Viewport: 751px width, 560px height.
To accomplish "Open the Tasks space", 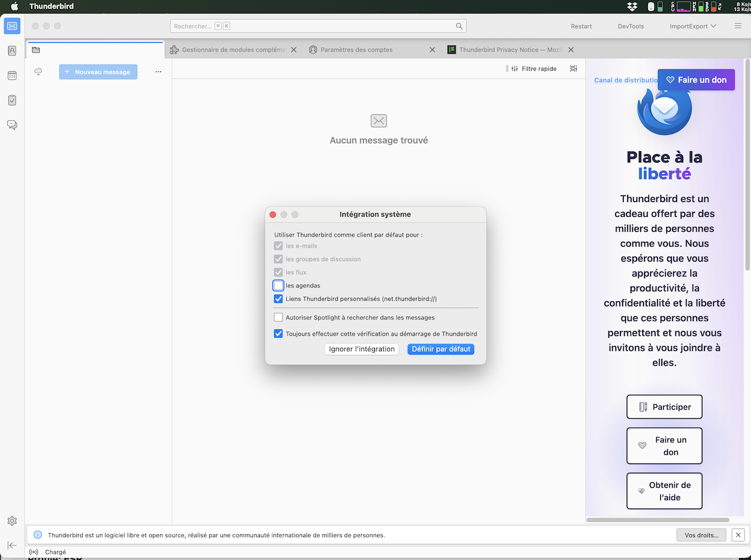I will (x=12, y=100).
